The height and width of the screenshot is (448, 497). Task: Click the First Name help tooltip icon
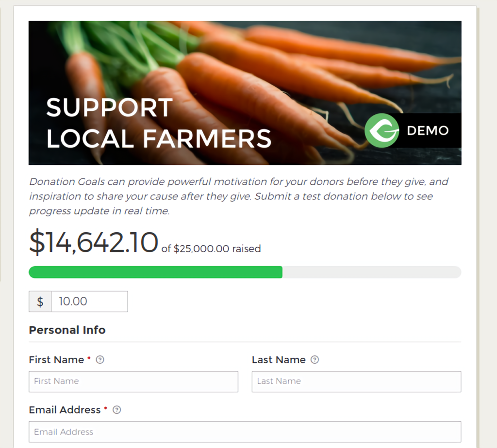(x=100, y=360)
